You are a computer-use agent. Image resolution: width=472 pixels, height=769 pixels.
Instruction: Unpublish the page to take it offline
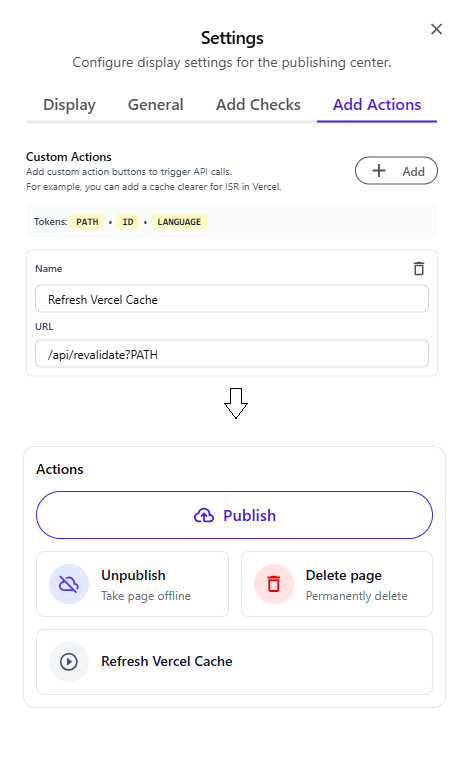point(132,584)
